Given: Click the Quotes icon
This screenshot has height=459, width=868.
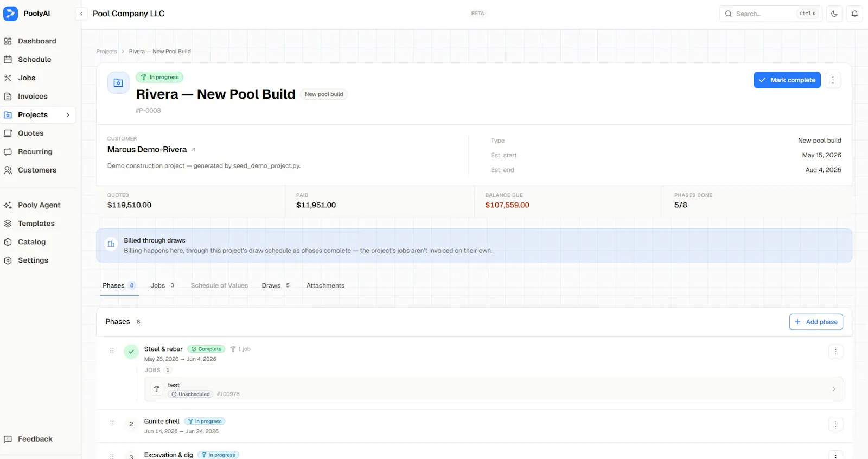Looking at the screenshot, I should tap(8, 133).
